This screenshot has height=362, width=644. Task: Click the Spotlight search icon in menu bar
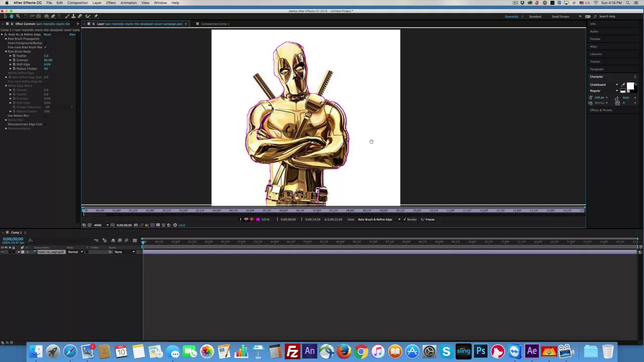628,3
